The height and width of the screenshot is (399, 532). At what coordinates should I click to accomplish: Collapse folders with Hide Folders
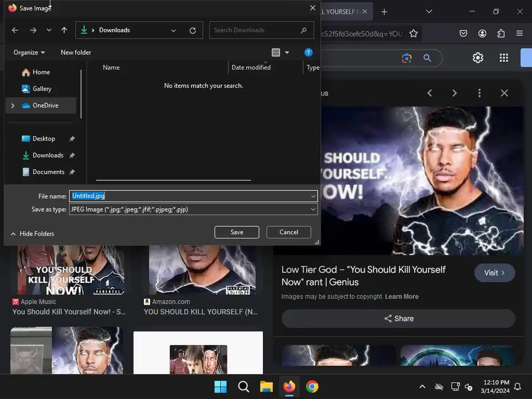pos(33,233)
